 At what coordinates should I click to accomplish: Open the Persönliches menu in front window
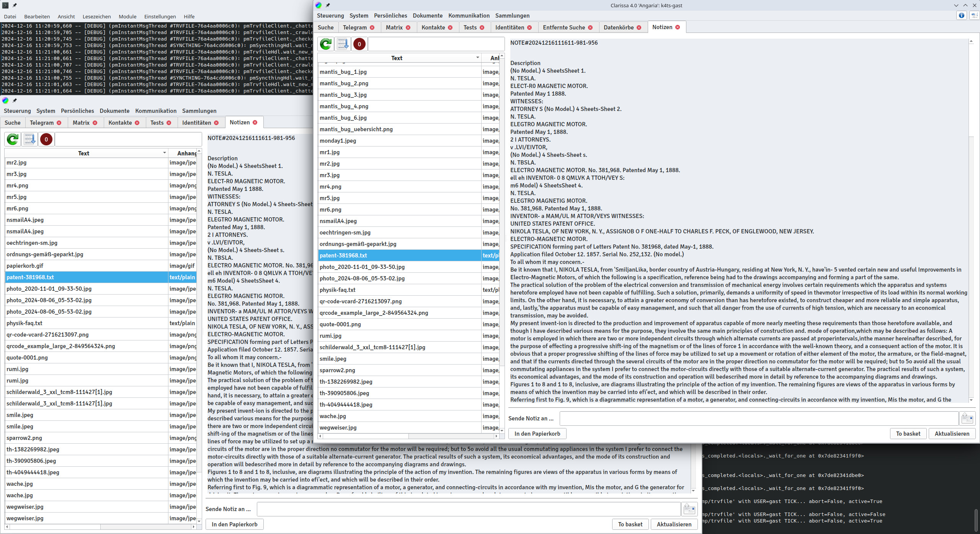(x=390, y=16)
